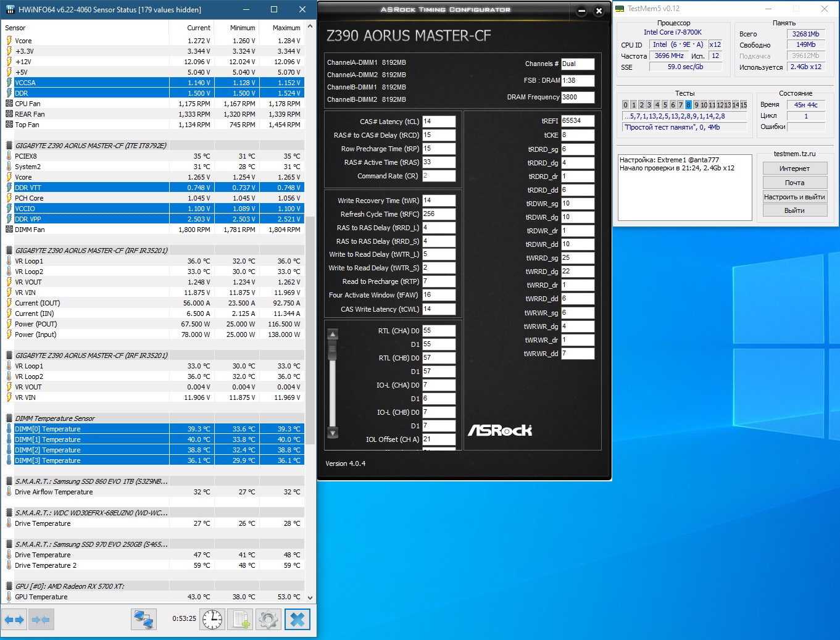This screenshot has width=840, height=640.
Task: Click the testmem.tz.ru label in TestMem5
Action: coord(794,154)
